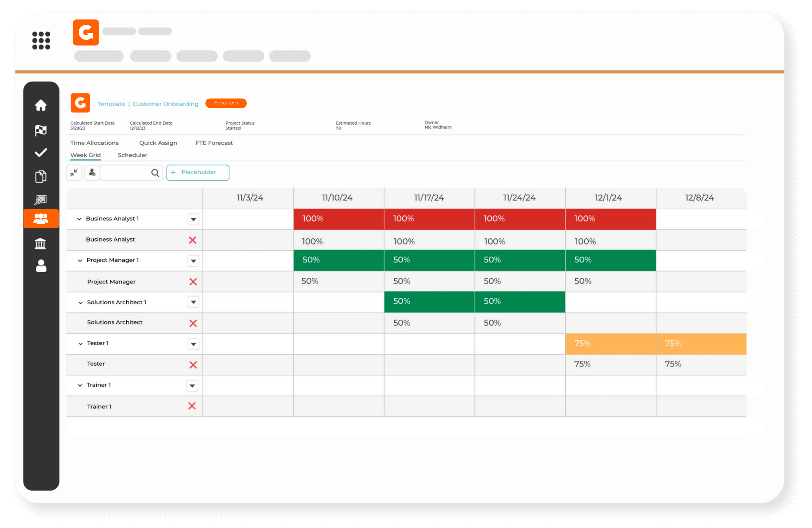
Task: Remove the Trainer 1 sub-row with red X
Action: click(x=192, y=406)
